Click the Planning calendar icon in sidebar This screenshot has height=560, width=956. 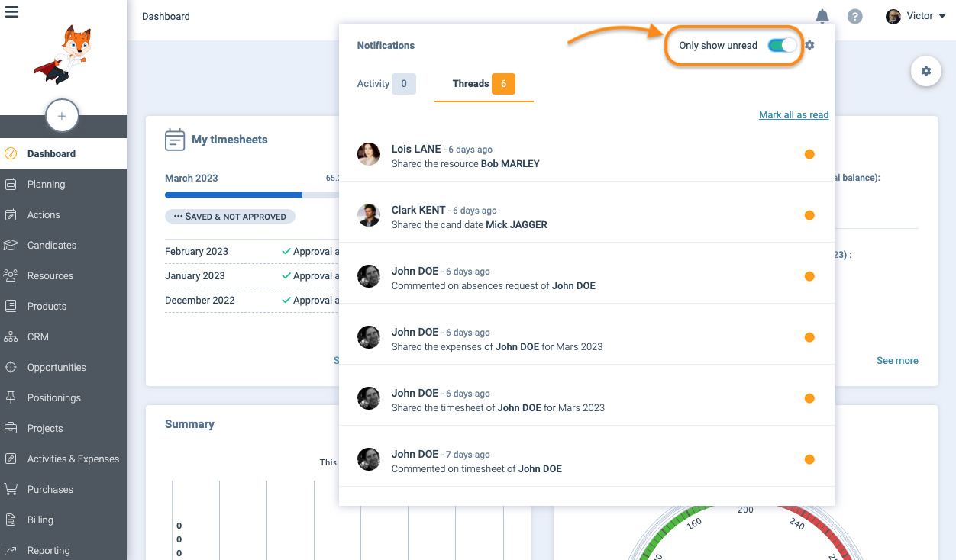[11, 184]
